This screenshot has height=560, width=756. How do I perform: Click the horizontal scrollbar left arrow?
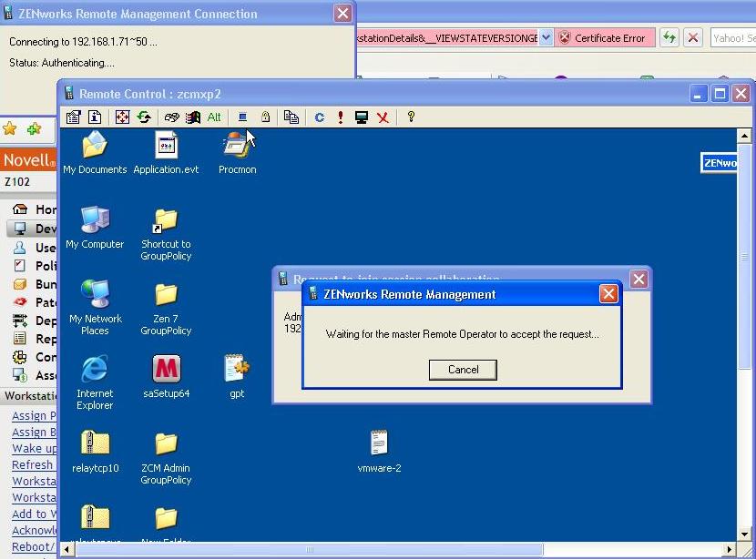click(x=67, y=549)
